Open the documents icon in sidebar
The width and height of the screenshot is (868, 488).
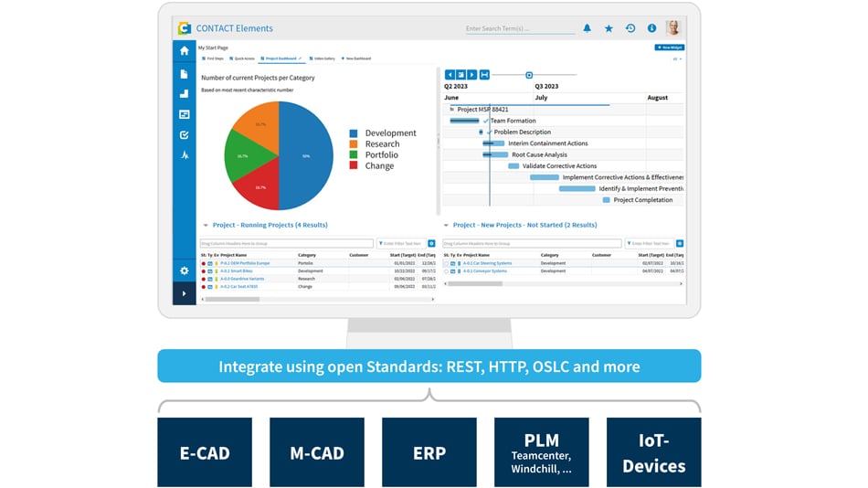(x=185, y=73)
